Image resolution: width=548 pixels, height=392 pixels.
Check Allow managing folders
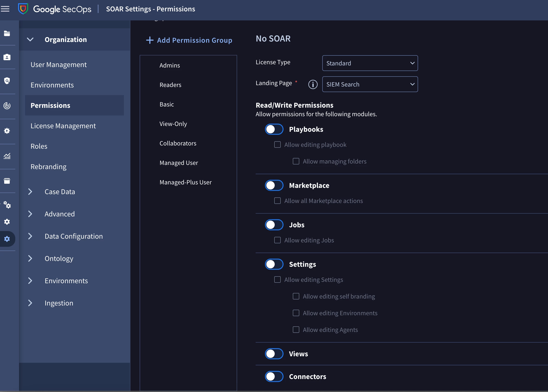point(296,161)
